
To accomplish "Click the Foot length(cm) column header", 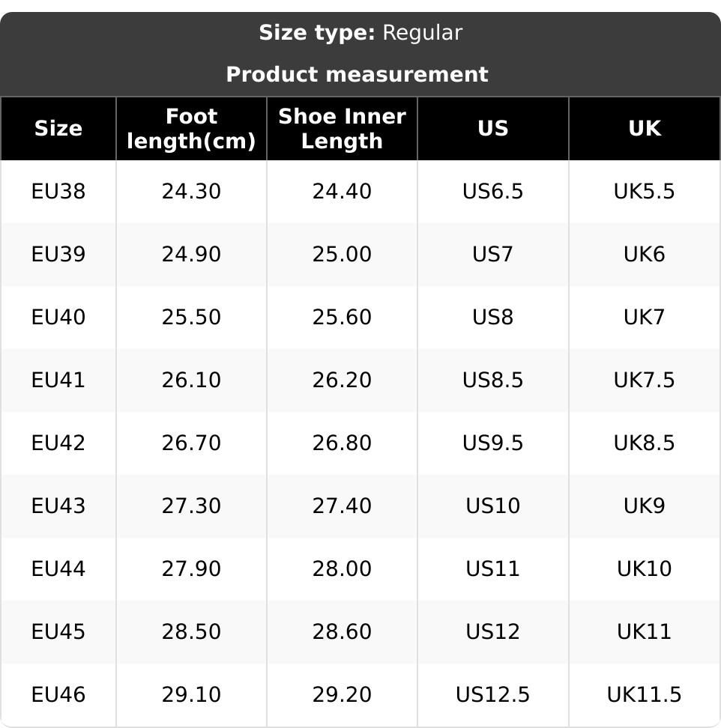I will 191,128.
